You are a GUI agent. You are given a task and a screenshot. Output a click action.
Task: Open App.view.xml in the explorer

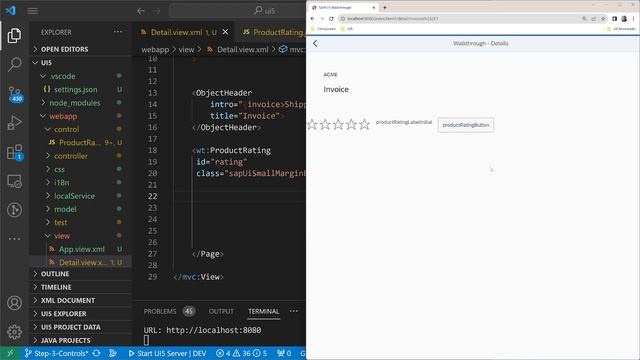81,249
